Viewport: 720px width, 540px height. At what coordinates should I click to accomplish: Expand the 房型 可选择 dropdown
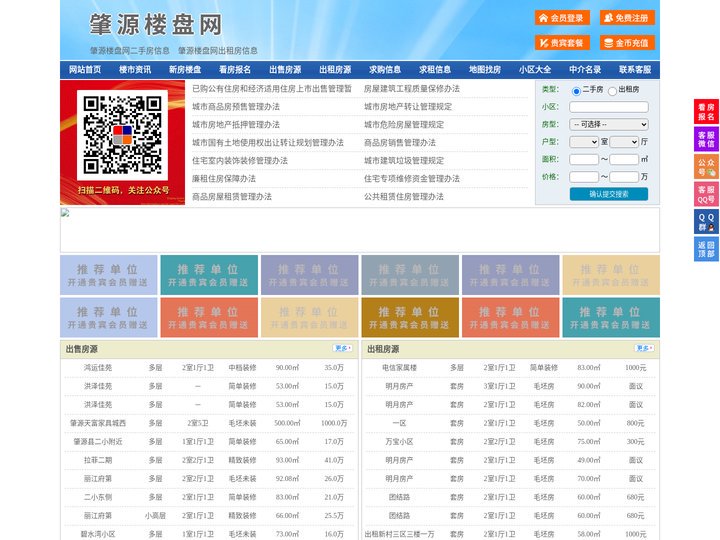pos(609,124)
